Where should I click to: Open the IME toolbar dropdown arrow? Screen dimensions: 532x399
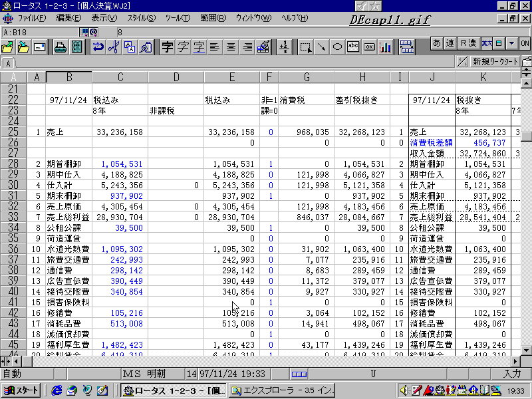tap(511, 43)
